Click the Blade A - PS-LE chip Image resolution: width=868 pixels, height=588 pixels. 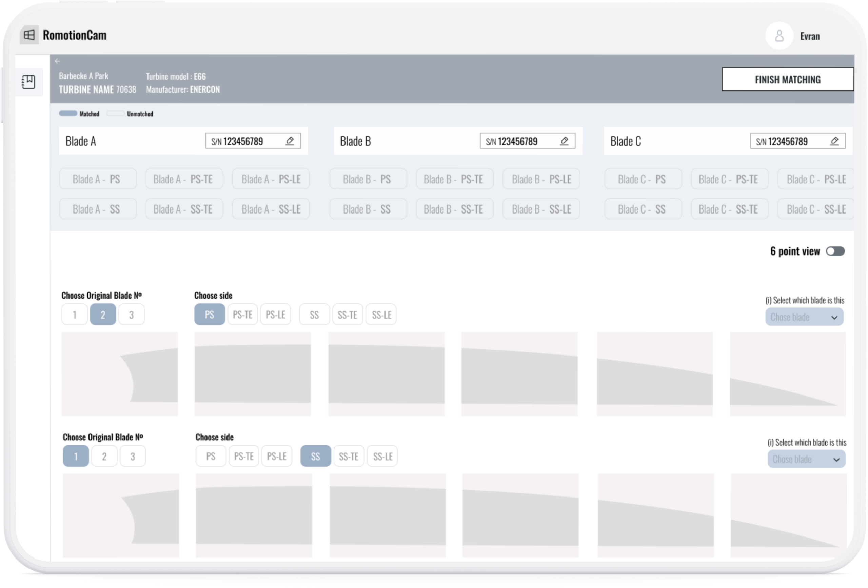tap(271, 179)
